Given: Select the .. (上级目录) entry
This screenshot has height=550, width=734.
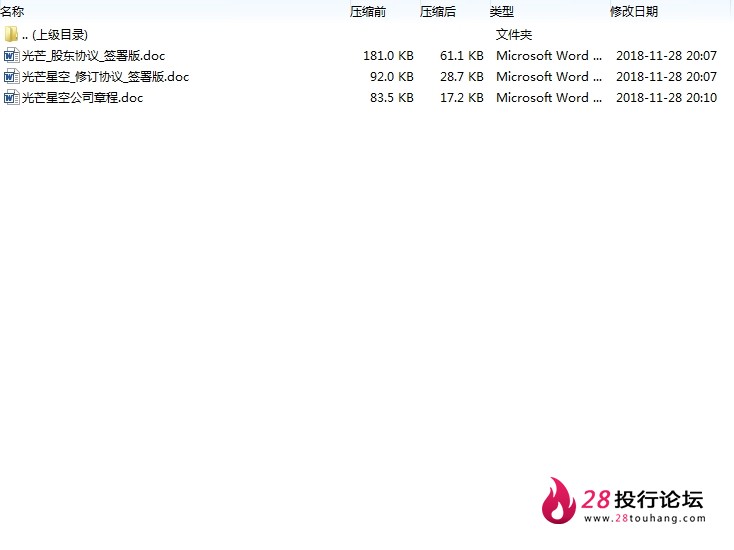Looking at the screenshot, I should (55, 35).
